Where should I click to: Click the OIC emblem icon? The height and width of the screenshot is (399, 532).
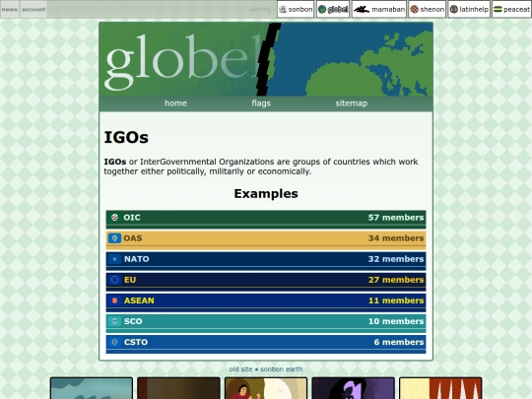tap(114, 218)
